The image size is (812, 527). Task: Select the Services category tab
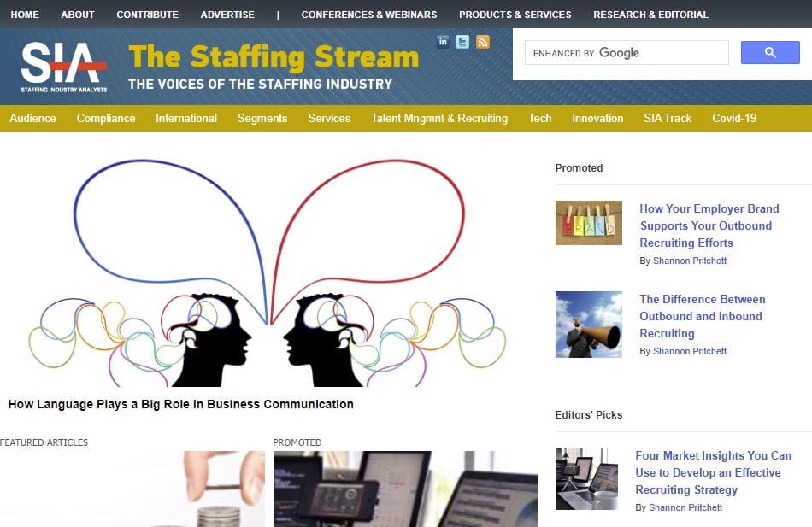[x=329, y=118]
